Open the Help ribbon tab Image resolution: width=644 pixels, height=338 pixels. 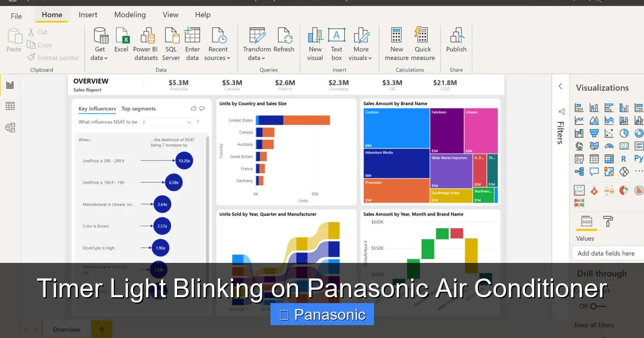pos(203,15)
